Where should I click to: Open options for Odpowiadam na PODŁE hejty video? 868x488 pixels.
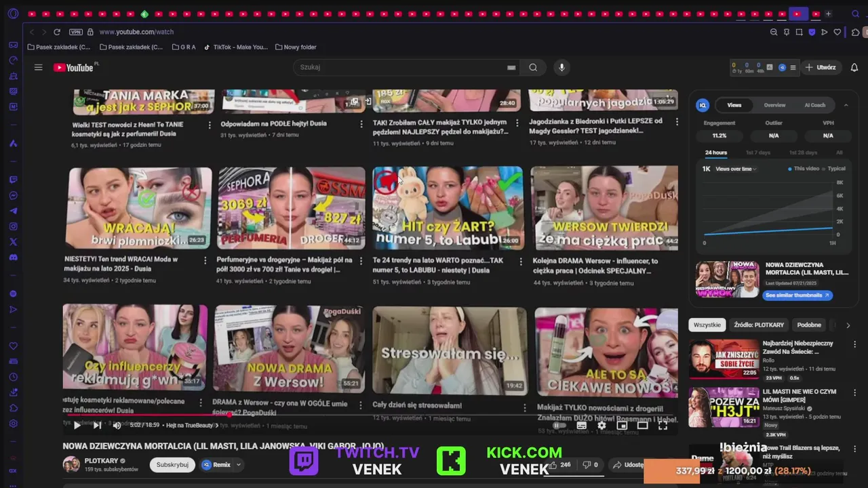pos(361,125)
